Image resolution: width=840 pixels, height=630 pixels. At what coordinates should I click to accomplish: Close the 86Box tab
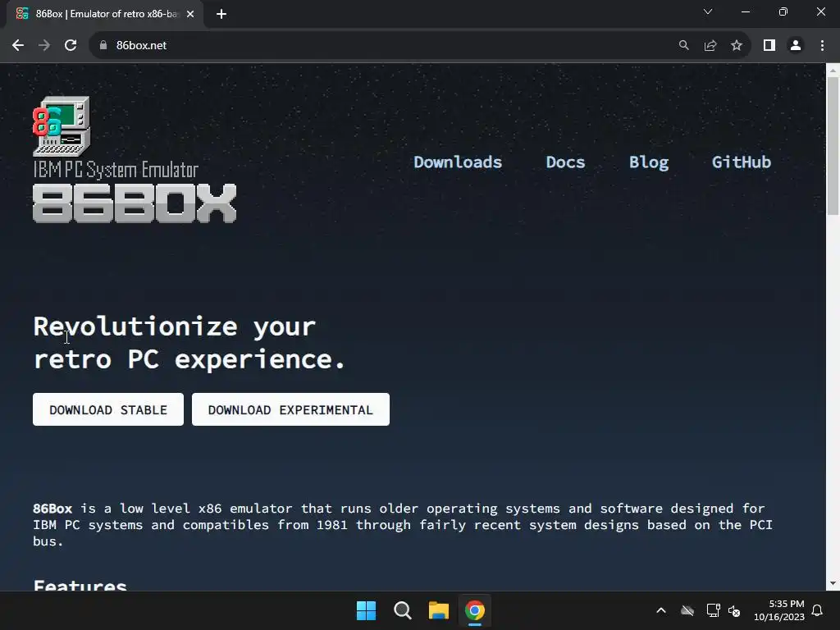(190, 14)
